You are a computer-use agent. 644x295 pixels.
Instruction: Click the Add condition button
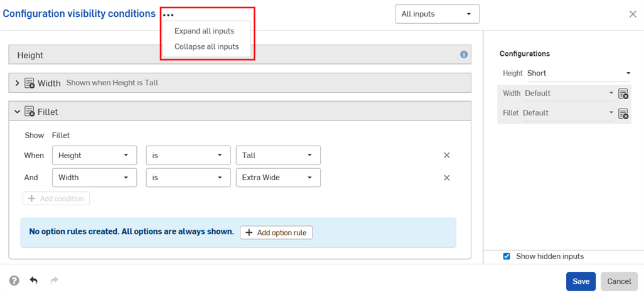[x=56, y=198]
